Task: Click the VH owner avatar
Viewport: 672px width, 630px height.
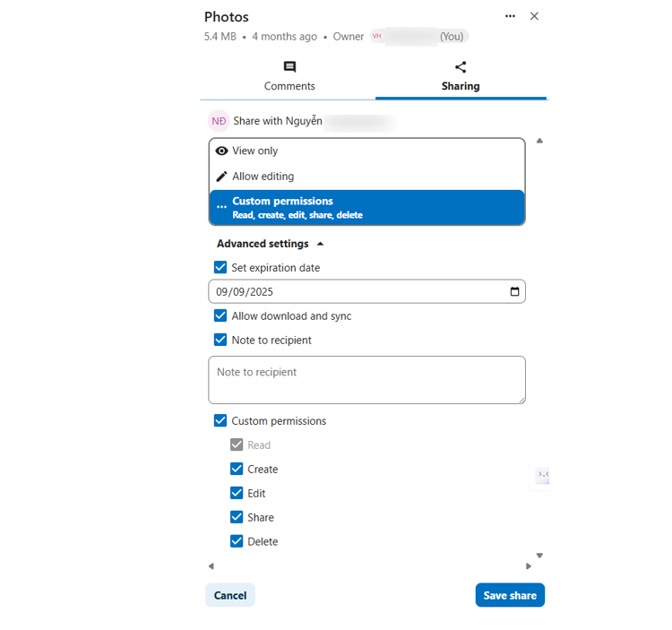Action: pyautogui.click(x=377, y=37)
